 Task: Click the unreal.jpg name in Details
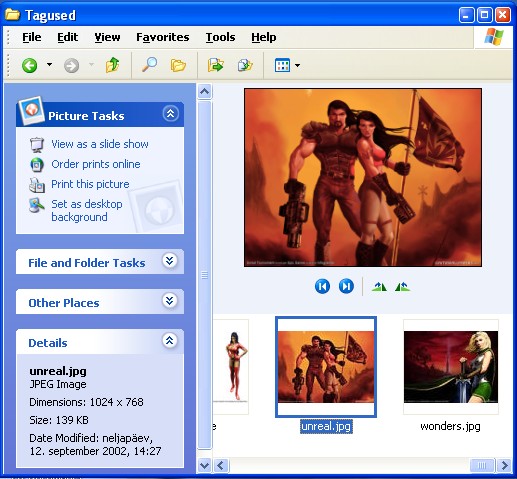tap(58, 371)
